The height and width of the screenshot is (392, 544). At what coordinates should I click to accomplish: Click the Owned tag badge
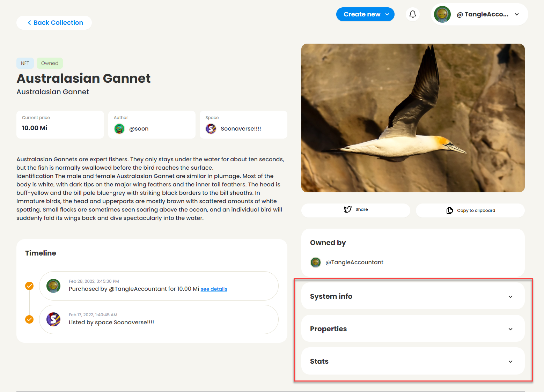(x=50, y=63)
